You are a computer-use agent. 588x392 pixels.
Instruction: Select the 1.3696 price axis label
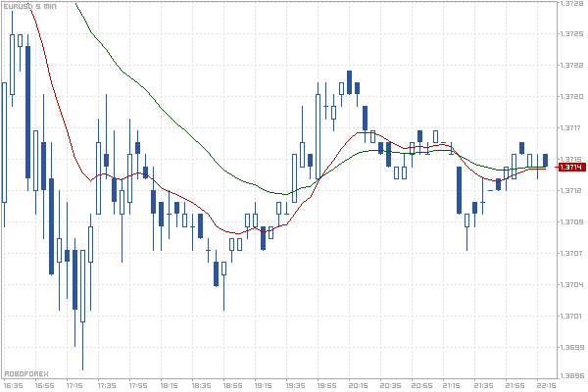572,375
